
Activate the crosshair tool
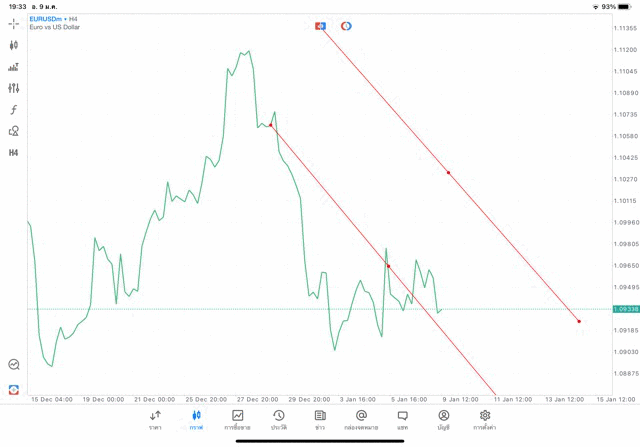[13, 24]
